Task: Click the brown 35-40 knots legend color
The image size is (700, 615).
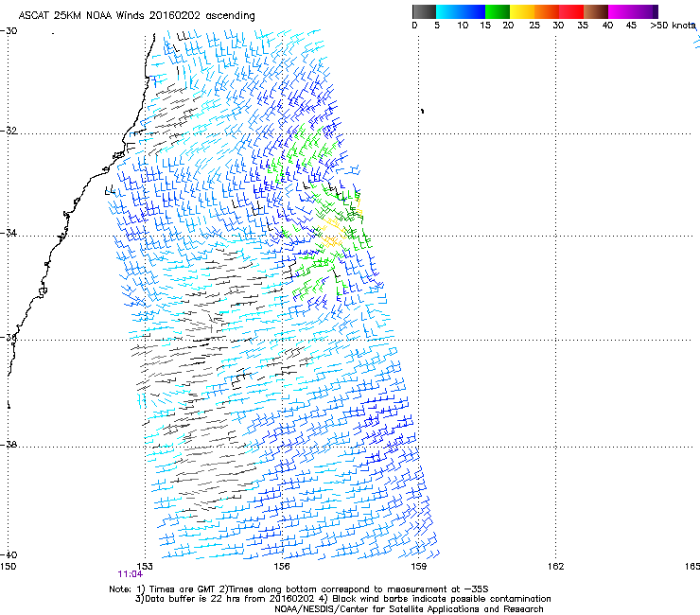Action: 596,11
